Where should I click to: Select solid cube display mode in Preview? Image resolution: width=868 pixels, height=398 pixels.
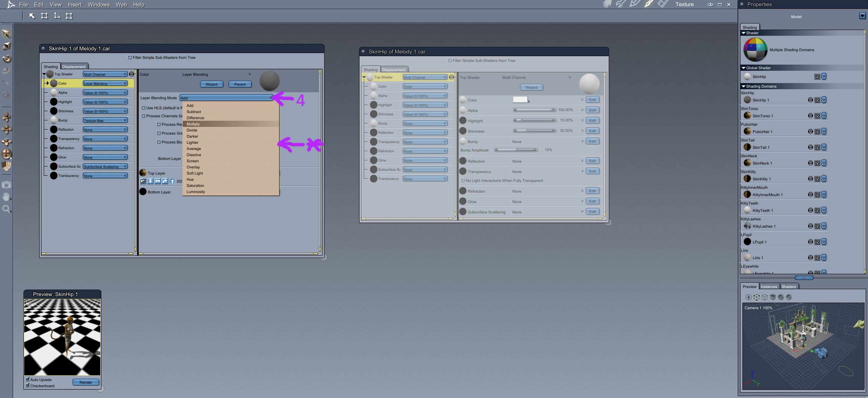tap(772, 297)
